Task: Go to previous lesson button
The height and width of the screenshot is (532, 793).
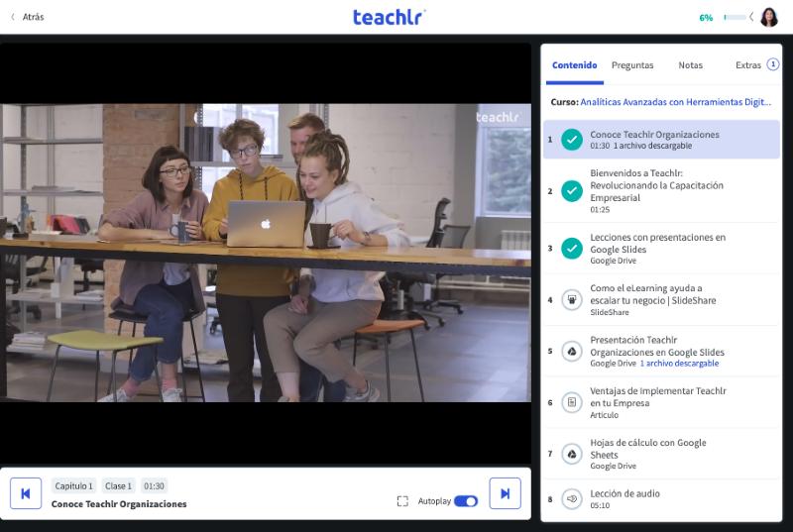Action: [26, 493]
